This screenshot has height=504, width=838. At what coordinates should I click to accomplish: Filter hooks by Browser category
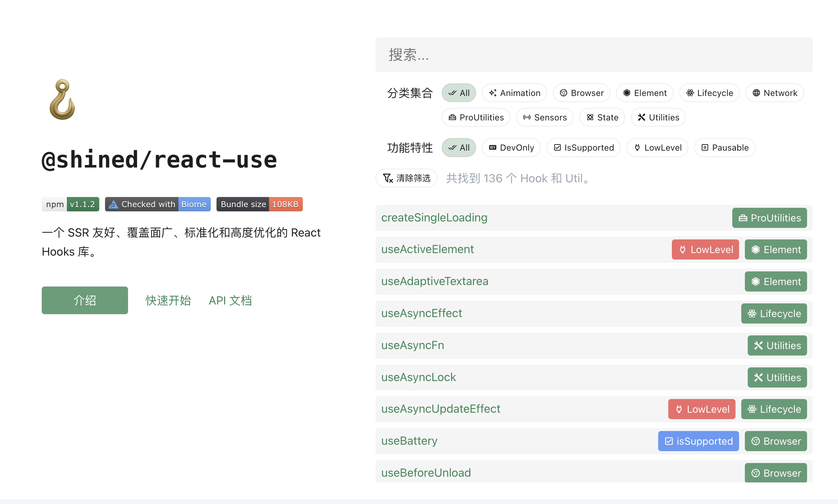click(582, 93)
